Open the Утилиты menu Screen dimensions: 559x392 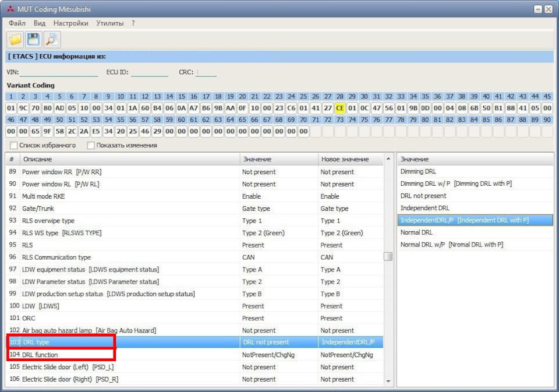[x=110, y=23]
